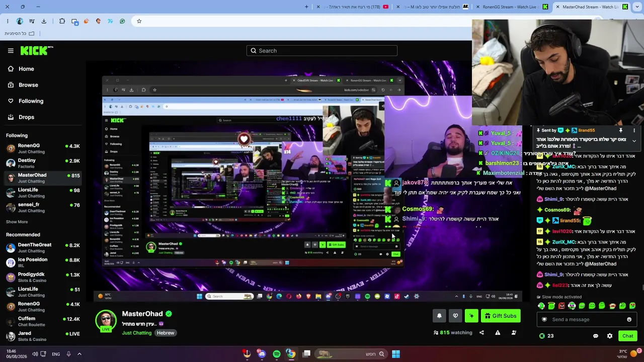
Task: Click the broken heart unfollow button
Action: click(455, 316)
